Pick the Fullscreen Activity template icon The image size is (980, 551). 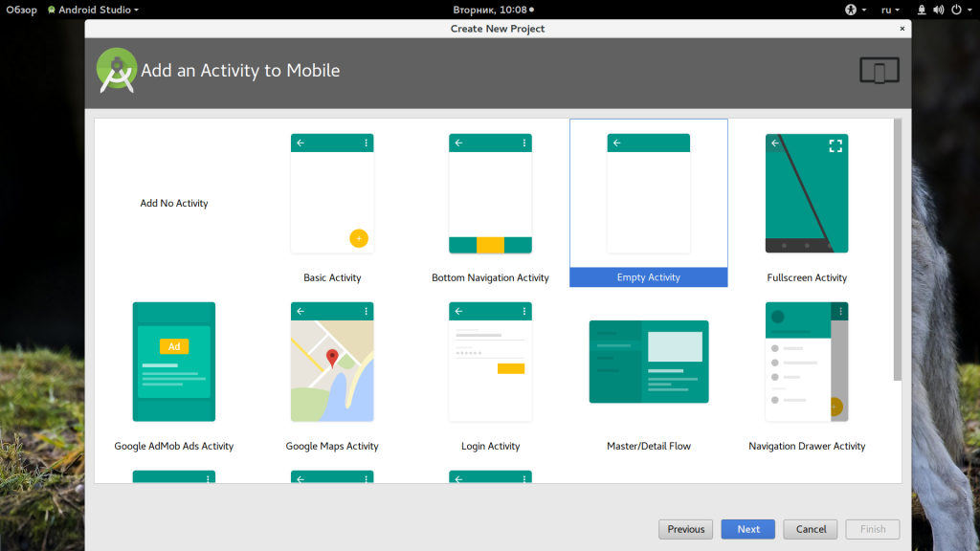[807, 194]
